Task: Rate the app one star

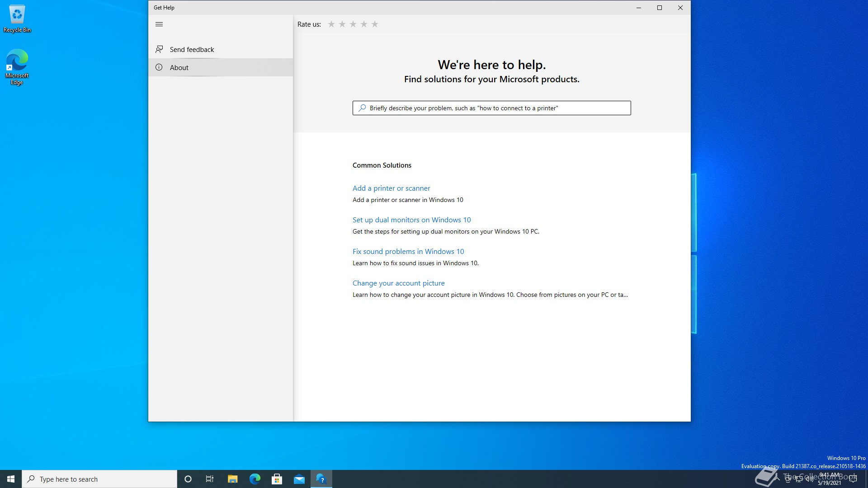Action: pos(331,24)
